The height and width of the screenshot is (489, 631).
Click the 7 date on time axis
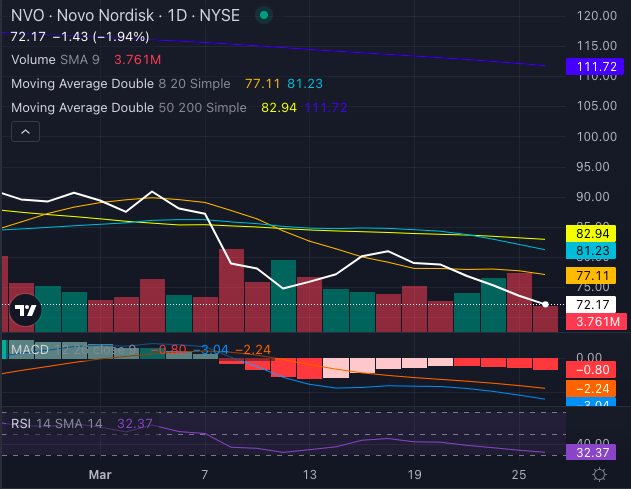[x=205, y=475]
